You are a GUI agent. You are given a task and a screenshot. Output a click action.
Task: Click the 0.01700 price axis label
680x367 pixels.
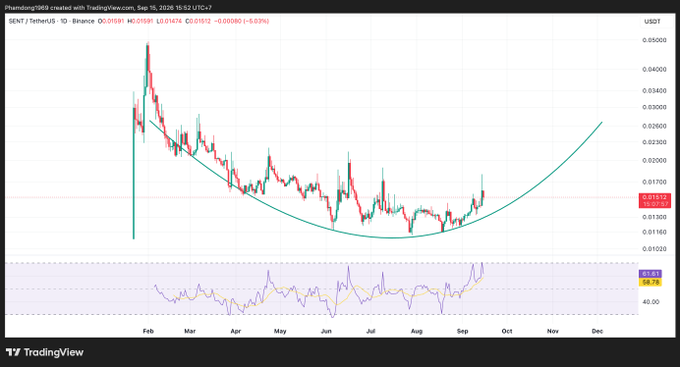(654, 182)
